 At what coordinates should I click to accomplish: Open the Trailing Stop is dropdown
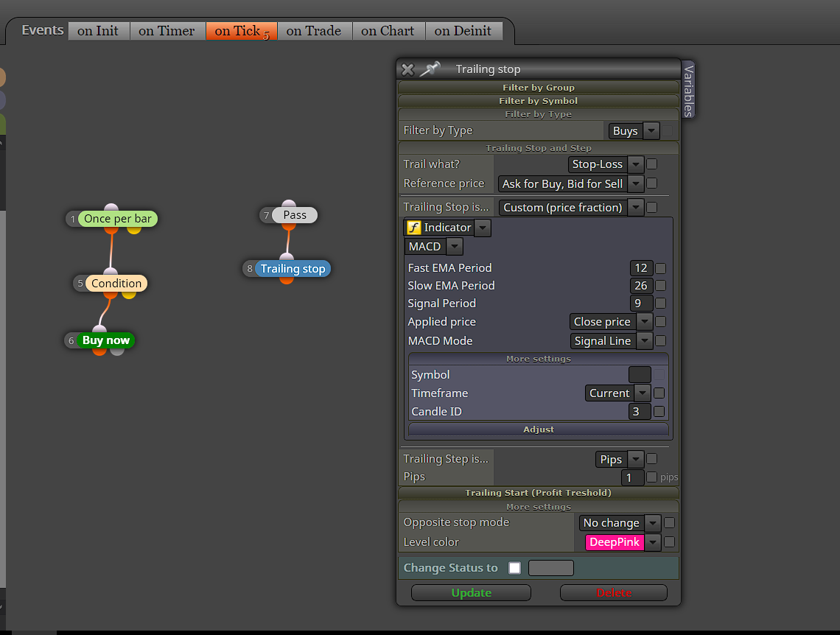(571, 207)
